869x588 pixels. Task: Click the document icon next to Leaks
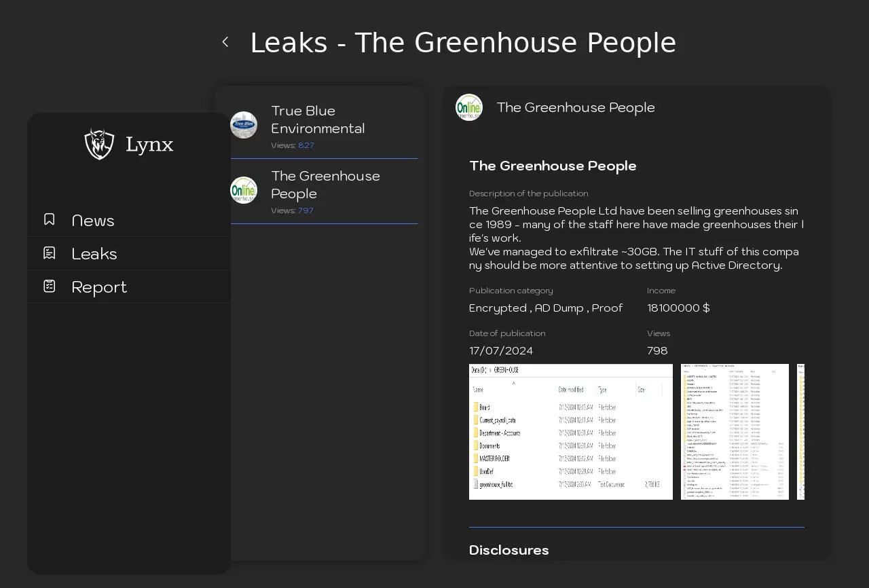click(50, 253)
